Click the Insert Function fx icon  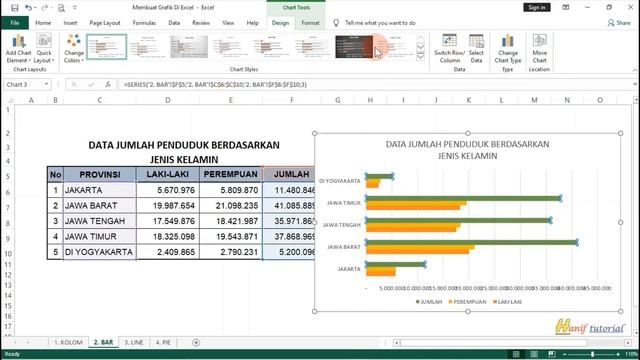coord(108,84)
